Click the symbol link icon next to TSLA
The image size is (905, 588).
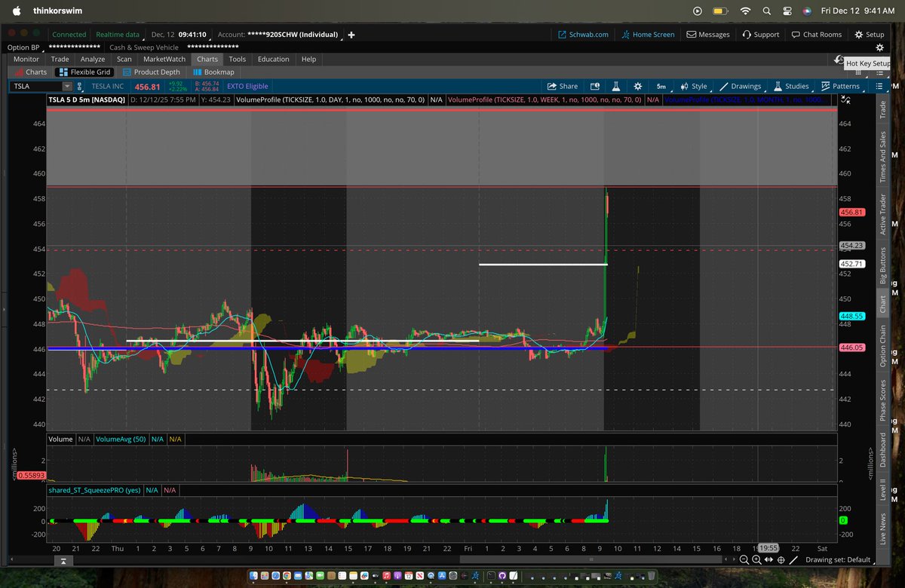pos(80,87)
